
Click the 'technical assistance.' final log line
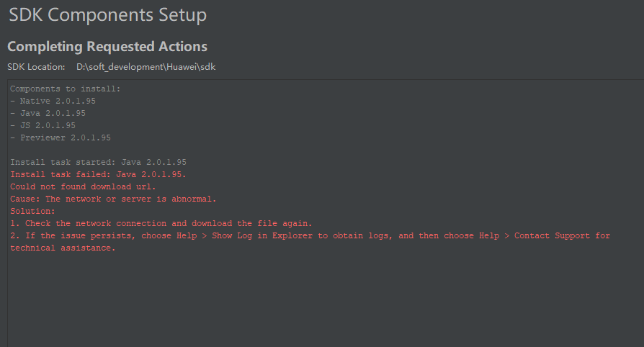pyautogui.click(x=63, y=248)
